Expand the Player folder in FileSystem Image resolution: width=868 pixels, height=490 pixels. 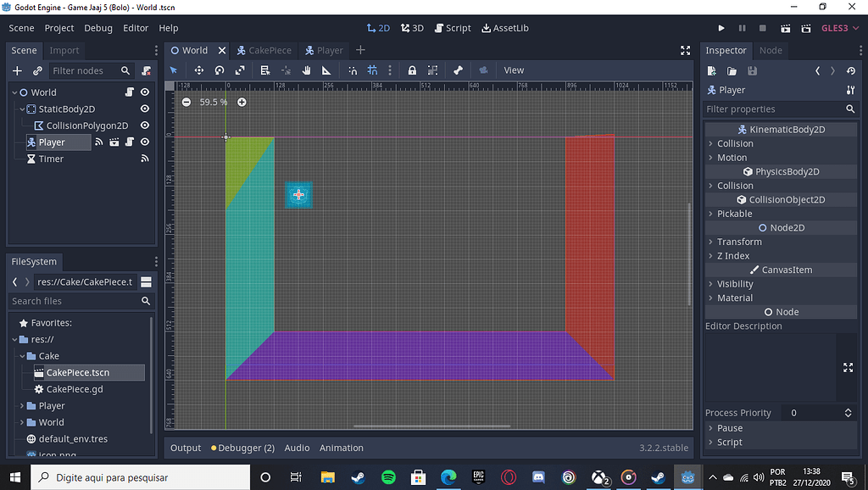[x=22, y=406]
